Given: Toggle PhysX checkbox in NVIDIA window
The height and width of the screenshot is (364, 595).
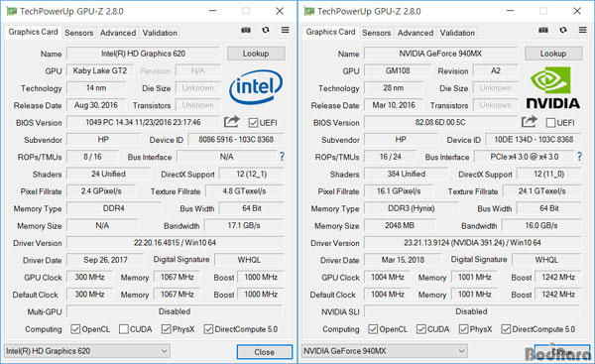Looking at the screenshot, I should (463, 329).
